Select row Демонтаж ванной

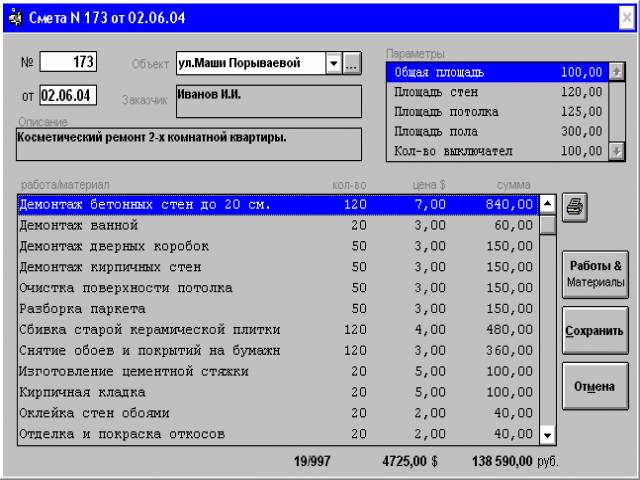278,225
